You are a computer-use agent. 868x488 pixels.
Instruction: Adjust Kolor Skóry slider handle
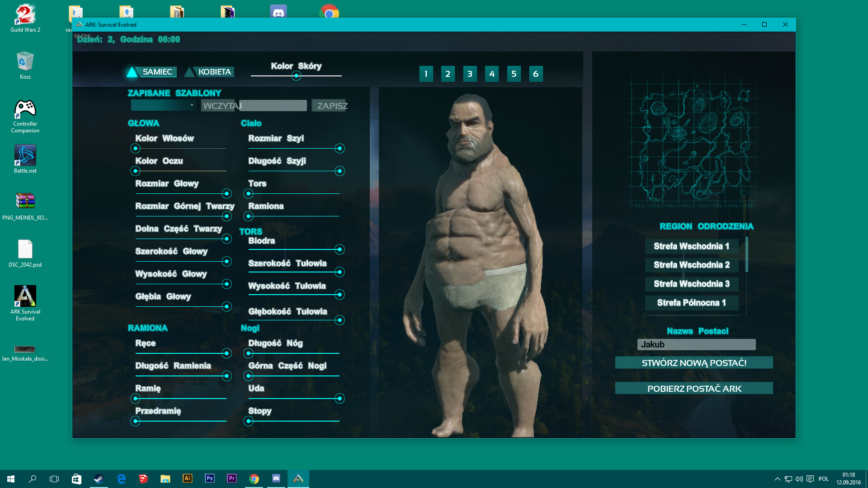tap(296, 76)
